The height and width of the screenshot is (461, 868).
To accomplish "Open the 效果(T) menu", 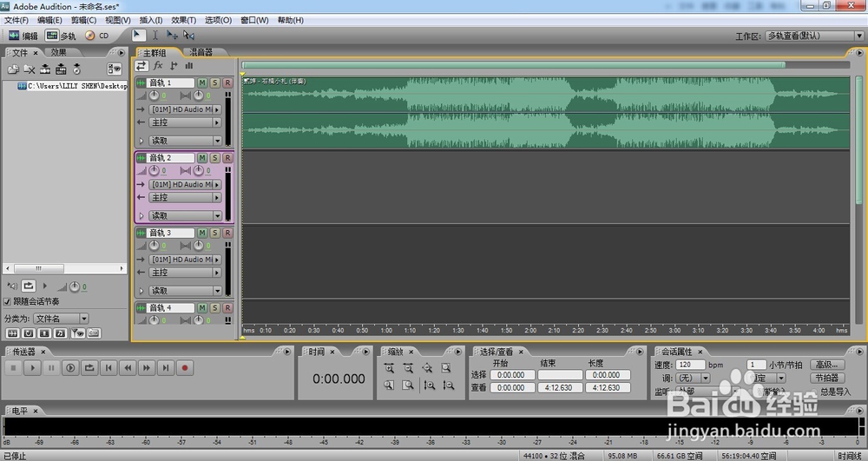I will [184, 20].
